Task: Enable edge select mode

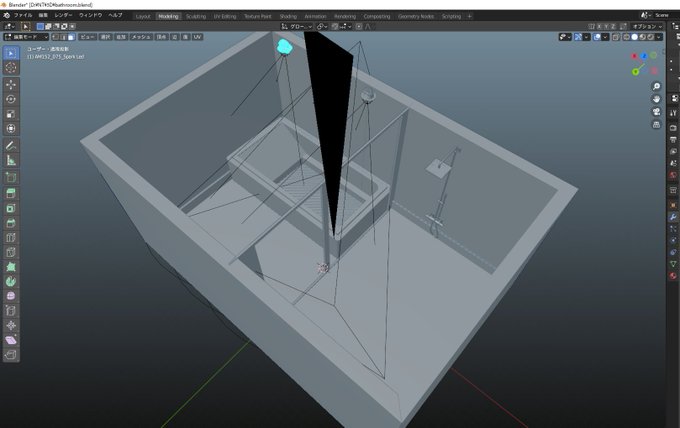Action: click(64, 37)
